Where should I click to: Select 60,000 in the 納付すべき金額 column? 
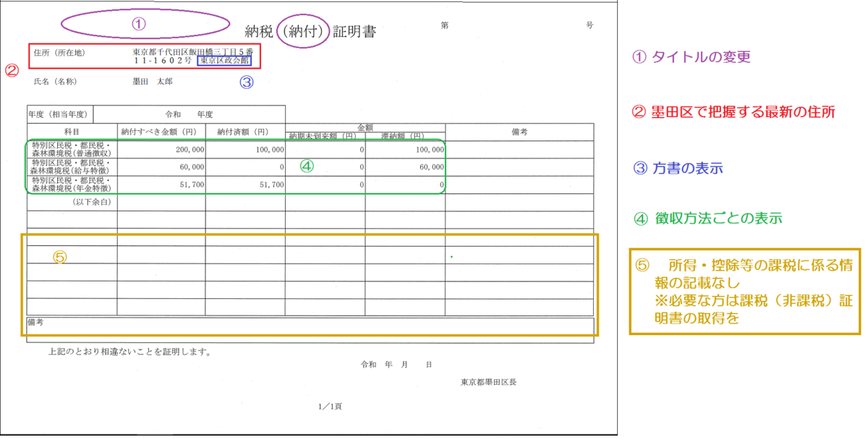pos(191,166)
